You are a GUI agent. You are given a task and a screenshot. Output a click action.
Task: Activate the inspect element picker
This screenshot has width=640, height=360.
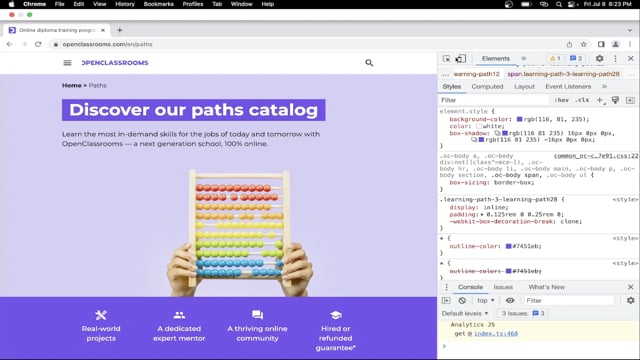pyautogui.click(x=447, y=59)
